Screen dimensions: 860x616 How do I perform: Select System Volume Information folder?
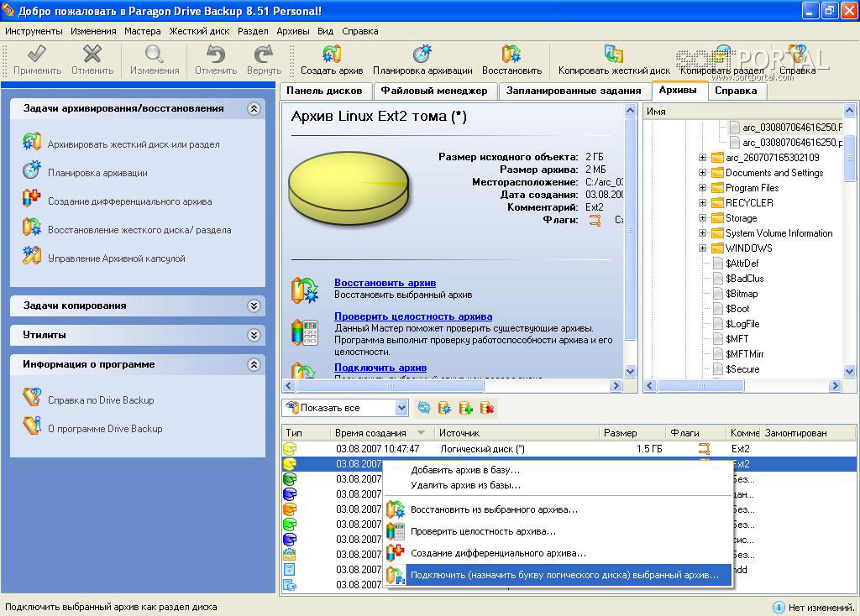[x=779, y=233]
